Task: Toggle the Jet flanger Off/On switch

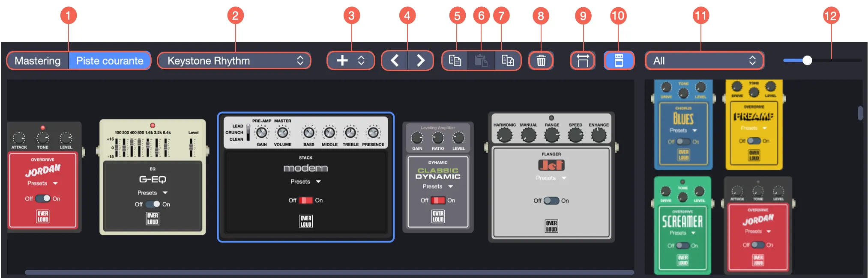Action: coord(551,201)
